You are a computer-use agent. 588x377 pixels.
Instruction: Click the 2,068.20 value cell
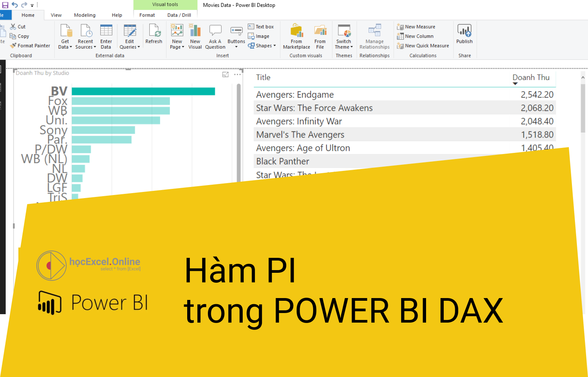click(x=537, y=108)
